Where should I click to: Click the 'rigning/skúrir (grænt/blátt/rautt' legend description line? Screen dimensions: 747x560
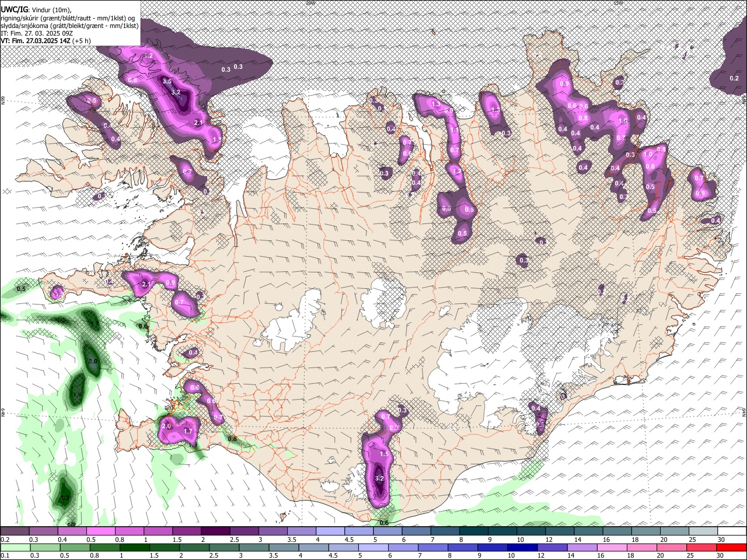(x=68, y=17)
